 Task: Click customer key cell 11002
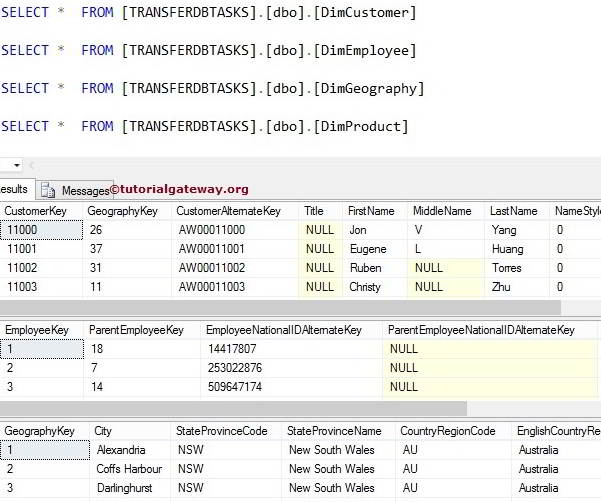coord(41,268)
